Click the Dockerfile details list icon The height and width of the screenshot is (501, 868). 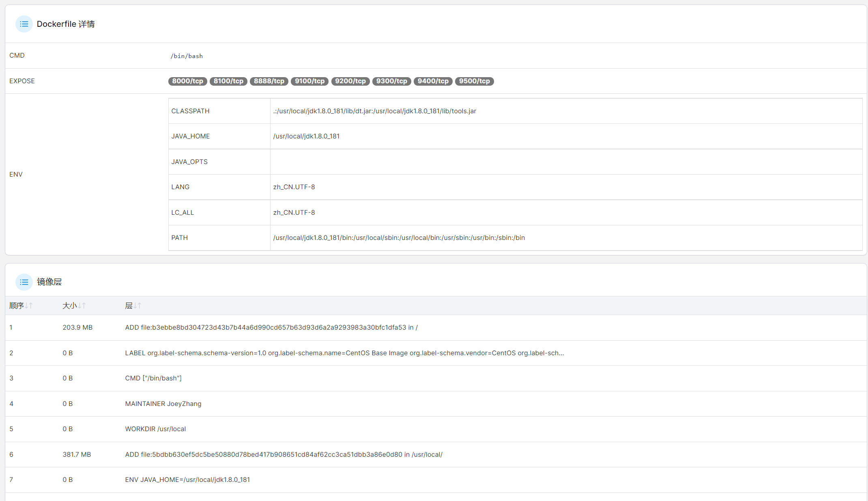click(24, 24)
